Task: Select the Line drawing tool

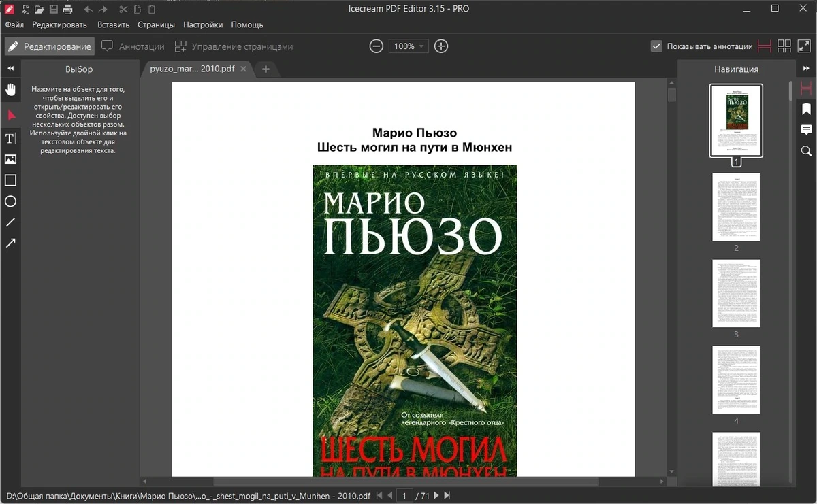Action: pyautogui.click(x=10, y=222)
